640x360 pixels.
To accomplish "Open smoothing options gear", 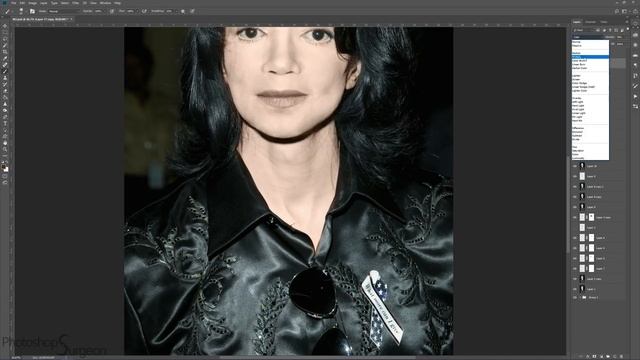I will click(x=183, y=11).
